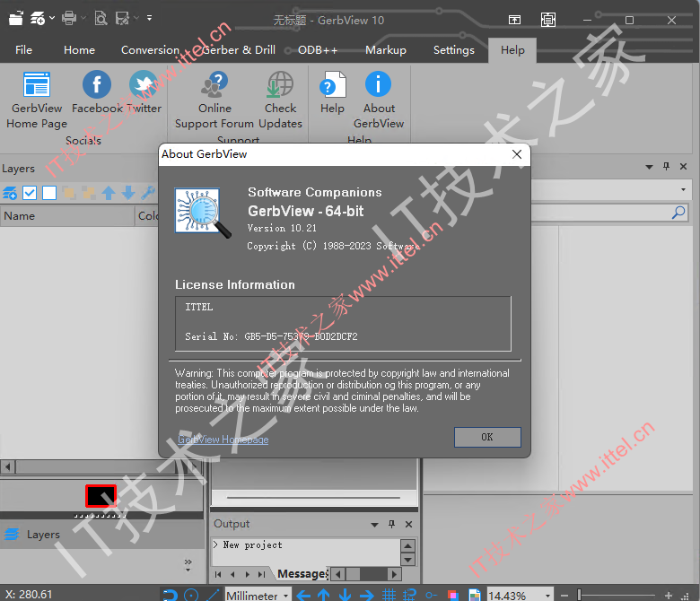Image resolution: width=700 pixels, height=601 pixels.
Task: Add new layer in Layers panel toolbar
Action: click(10, 193)
